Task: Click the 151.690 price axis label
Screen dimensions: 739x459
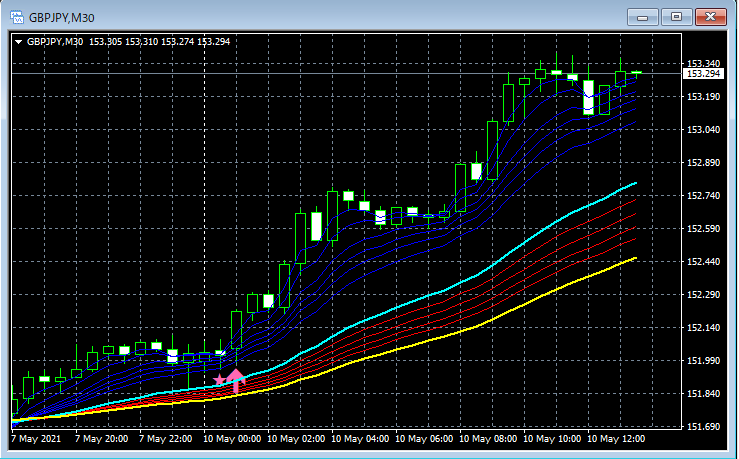Action: (x=703, y=426)
